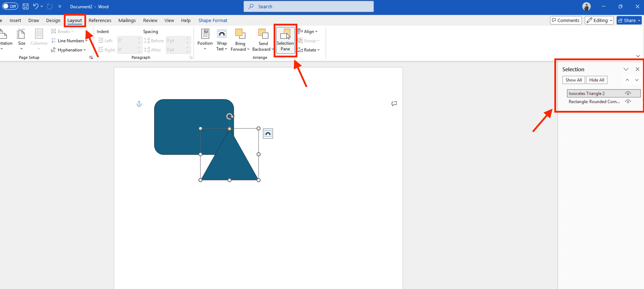This screenshot has height=289, width=644.
Task: Open the Position layout options
Action: (205, 39)
